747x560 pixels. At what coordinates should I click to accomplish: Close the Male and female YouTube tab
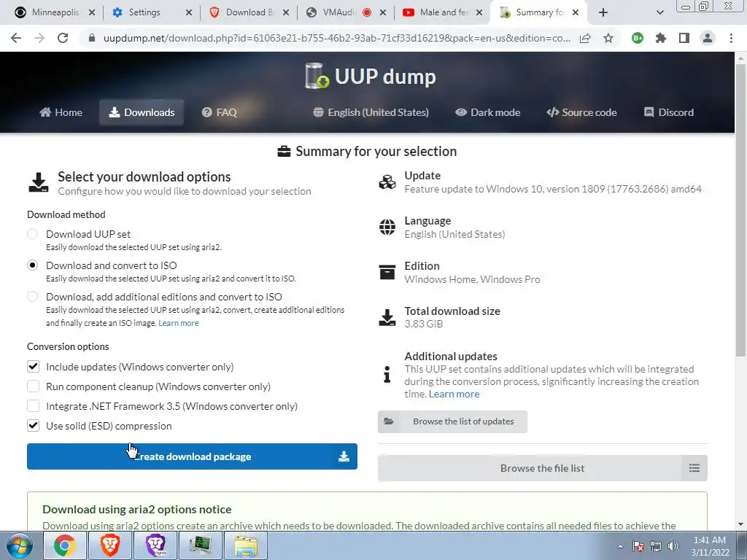pyautogui.click(x=479, y=12)
